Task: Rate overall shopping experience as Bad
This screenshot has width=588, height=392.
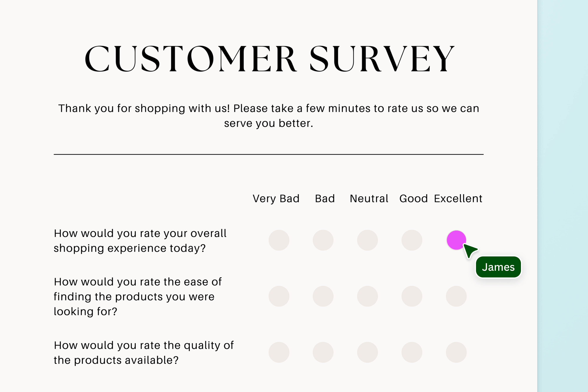Action: [323, 240]
